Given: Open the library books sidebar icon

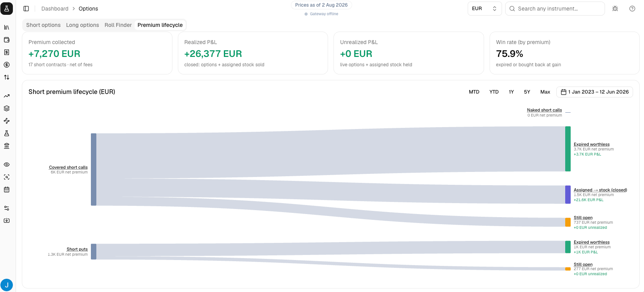Looking at the screenshot, I should pyautogui.click(x=7, y=27).
